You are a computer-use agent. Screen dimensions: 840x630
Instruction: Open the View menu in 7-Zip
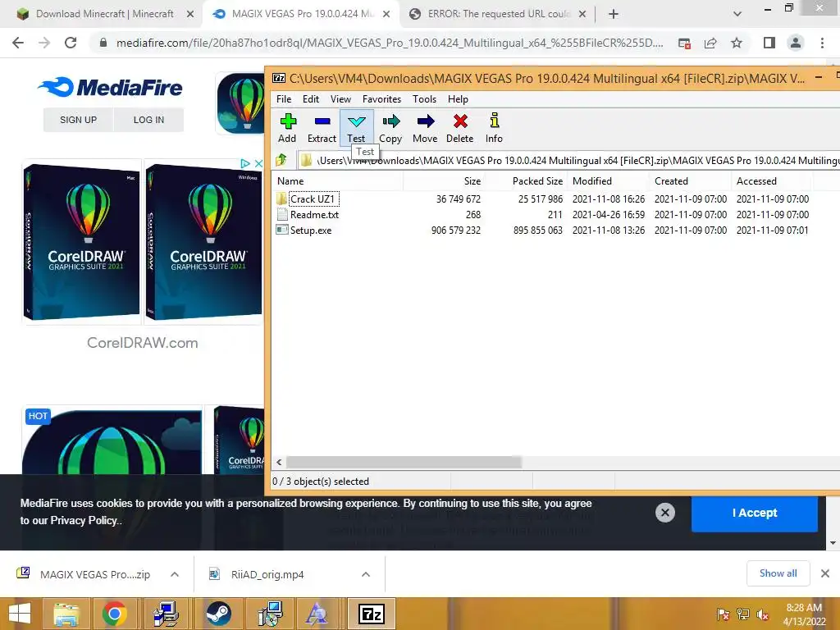coord(340,99)
